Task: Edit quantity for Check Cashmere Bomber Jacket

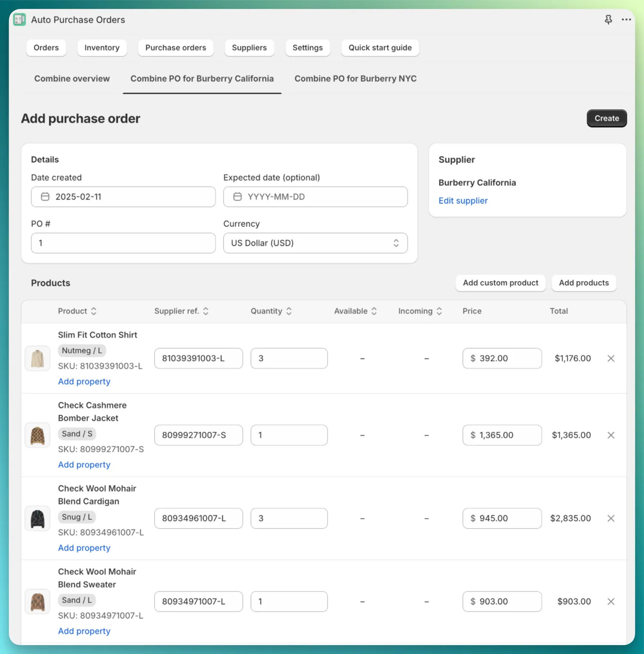Action: pos(289,435)
